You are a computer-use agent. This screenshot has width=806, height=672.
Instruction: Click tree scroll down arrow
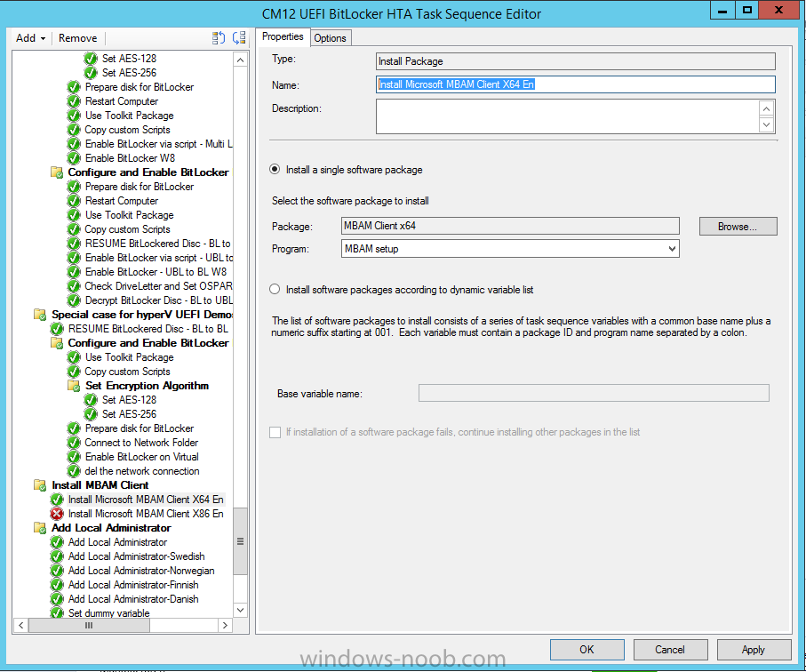(x=240, y=611)
